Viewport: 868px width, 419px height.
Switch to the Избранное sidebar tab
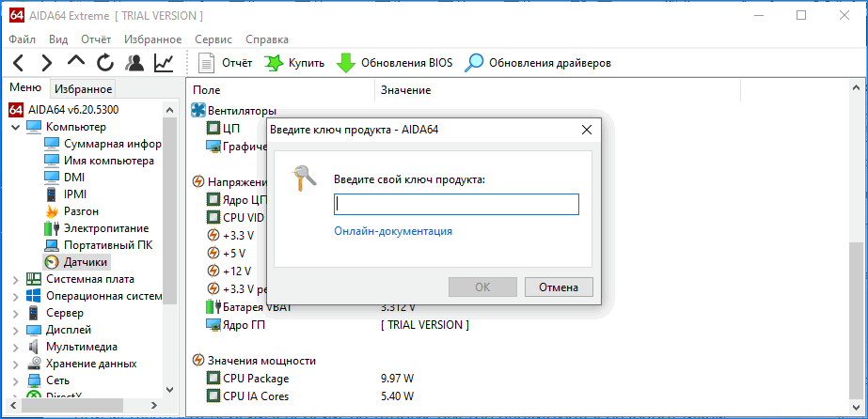tap(83, 89)
